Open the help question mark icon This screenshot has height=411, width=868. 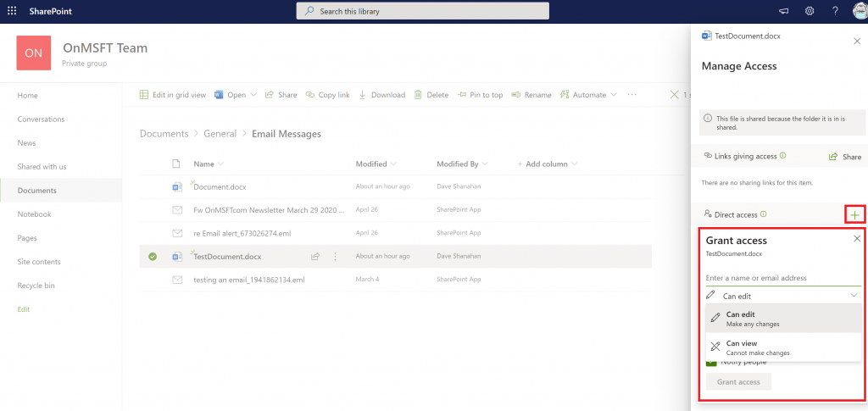click(x=835, y=11)
